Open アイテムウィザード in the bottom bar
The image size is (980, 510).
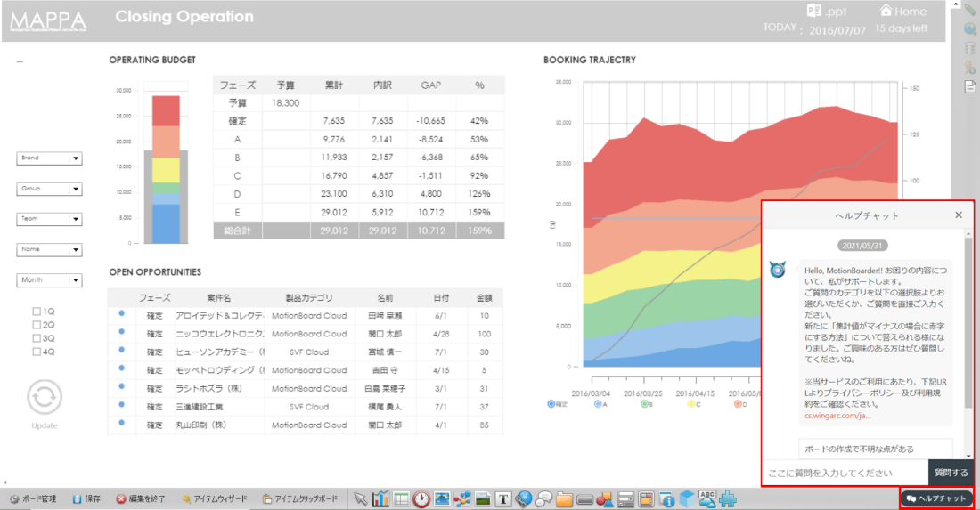(x=214, y=499)
